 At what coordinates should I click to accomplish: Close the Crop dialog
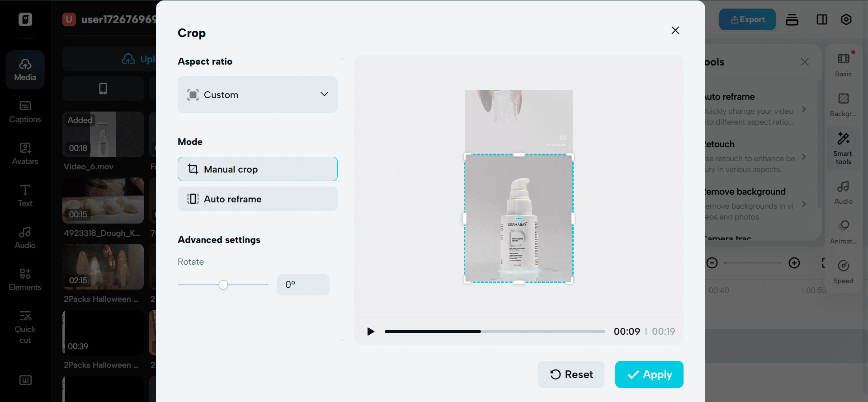675,30
